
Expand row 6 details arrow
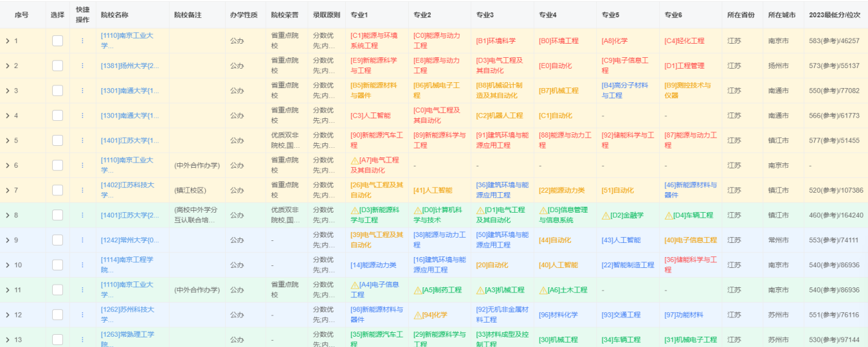pos(8,165)
